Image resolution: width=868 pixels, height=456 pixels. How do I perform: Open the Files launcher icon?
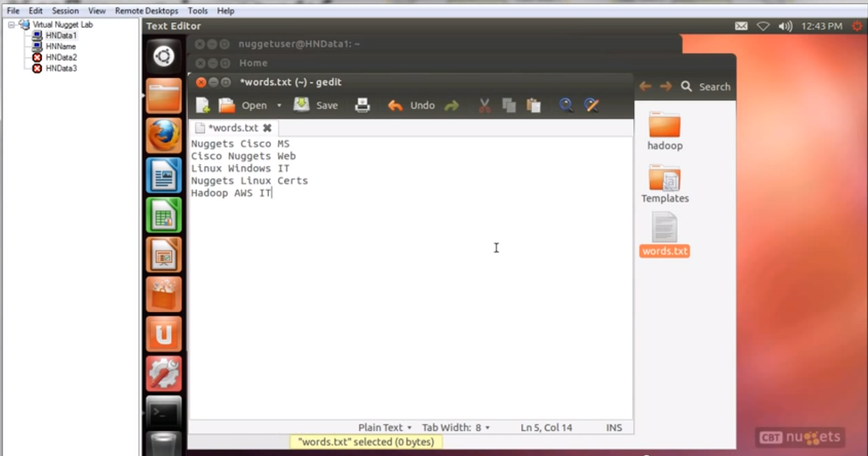coord(163,96)
